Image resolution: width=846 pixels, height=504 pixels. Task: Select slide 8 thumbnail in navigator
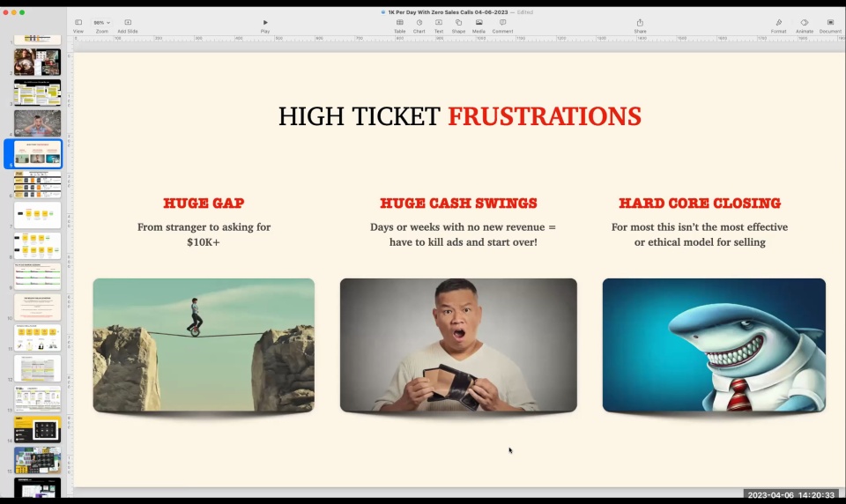[37, 246]
